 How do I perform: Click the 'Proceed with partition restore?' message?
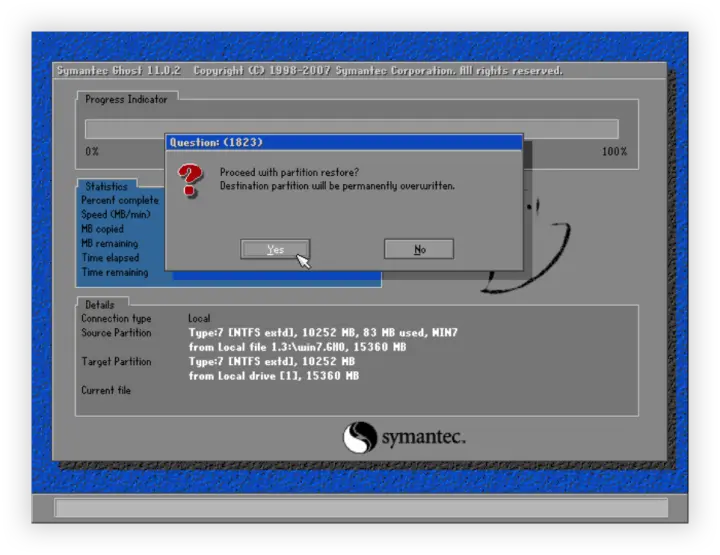click(x=289, y=172)
